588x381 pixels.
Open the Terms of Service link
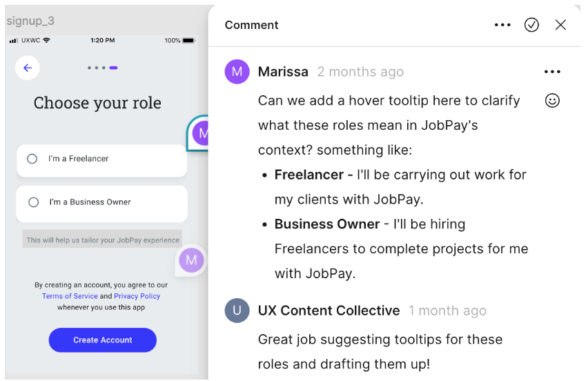coord(70,296)
